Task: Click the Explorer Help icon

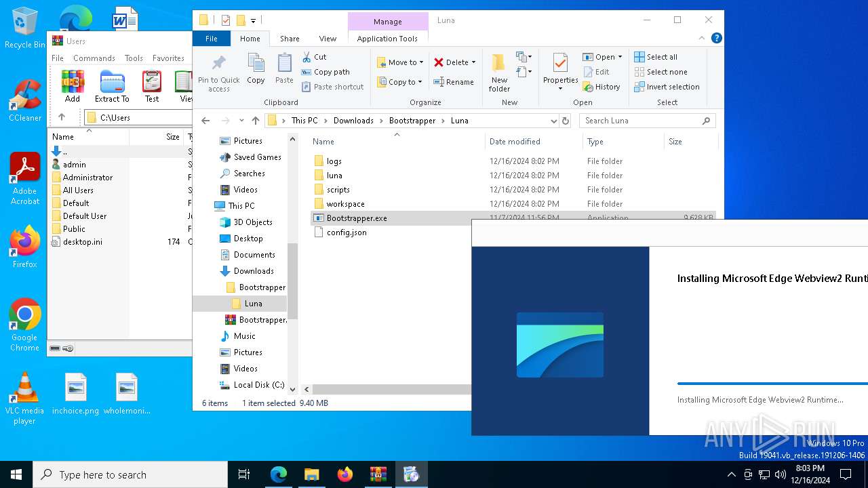Action: pos(717,39)
